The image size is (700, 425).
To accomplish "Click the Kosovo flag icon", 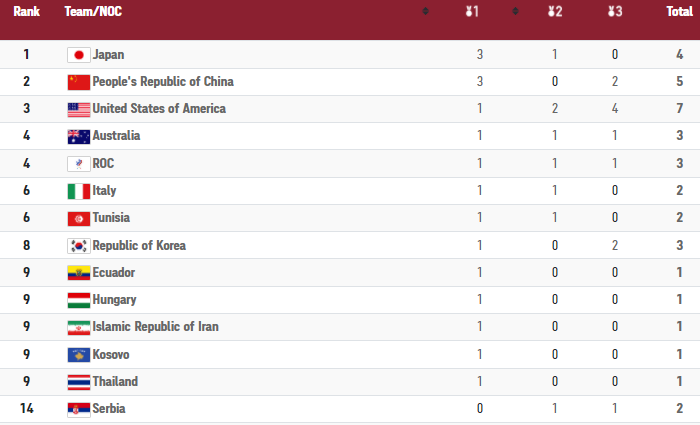I will point(79,355).
